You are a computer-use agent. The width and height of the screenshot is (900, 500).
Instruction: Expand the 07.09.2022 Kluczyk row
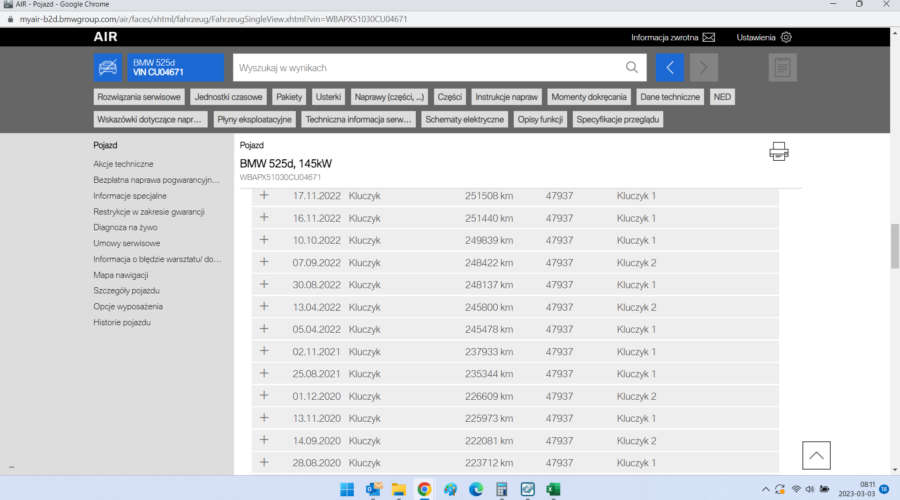tap(264, 262)
